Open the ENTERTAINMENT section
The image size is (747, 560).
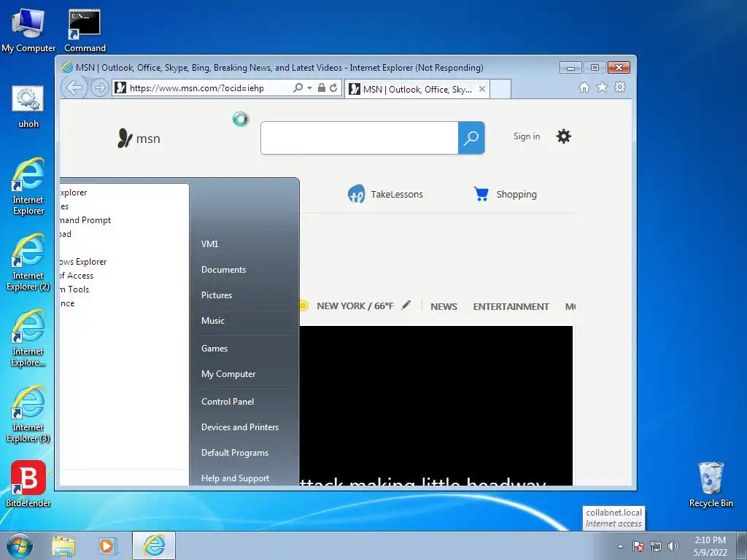tap(511, 307)
